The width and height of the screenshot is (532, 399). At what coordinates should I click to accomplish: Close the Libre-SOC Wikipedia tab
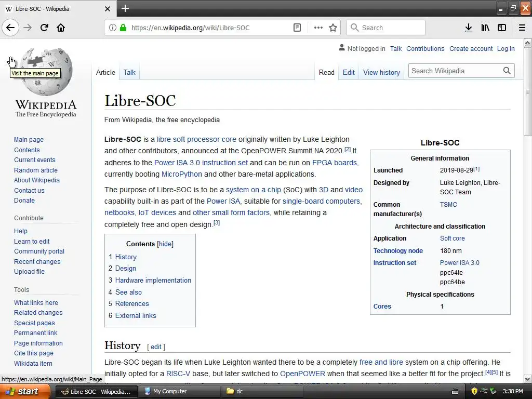pyautogui.click(x=108, y=9)
